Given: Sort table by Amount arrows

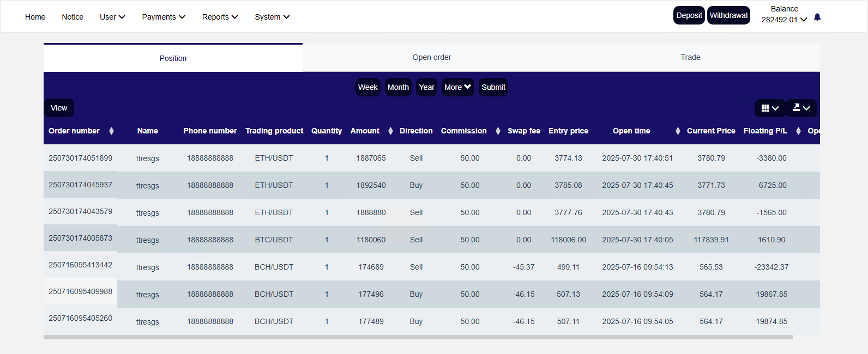Looking at the screenshot, I should (390, 131).
